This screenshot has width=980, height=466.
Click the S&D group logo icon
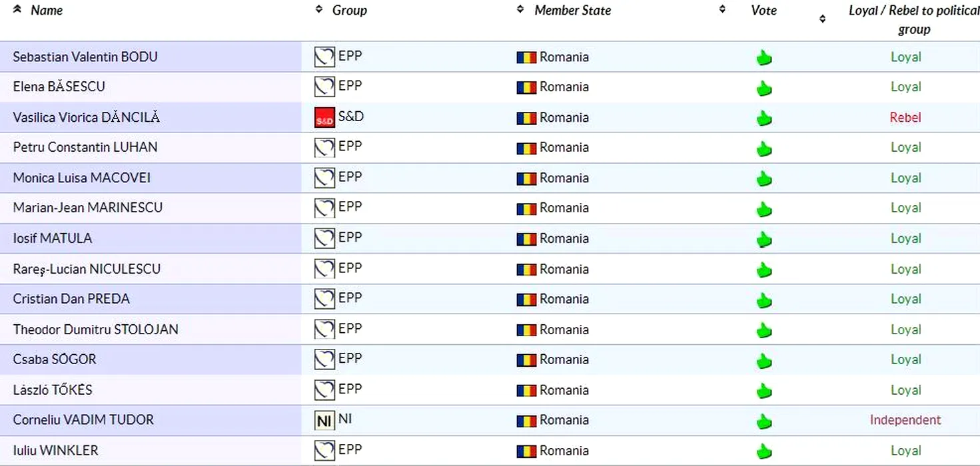click(x=324, y=118)
